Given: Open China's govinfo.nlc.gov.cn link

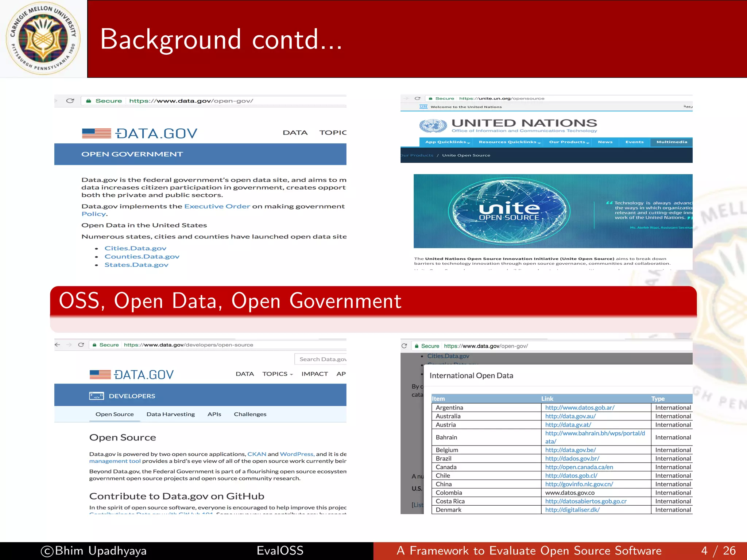Looking at the screenshot, I should coord(579,484).
